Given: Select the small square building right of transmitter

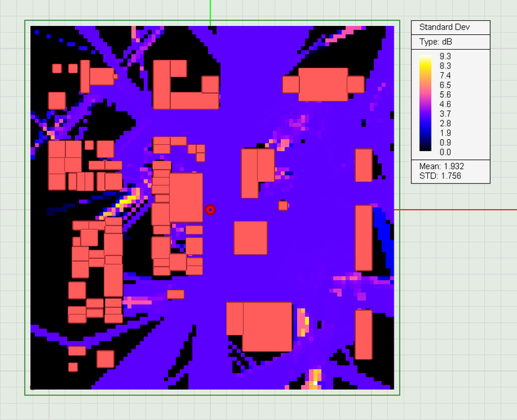Looking at the screenshot, I should click(283, 206).
